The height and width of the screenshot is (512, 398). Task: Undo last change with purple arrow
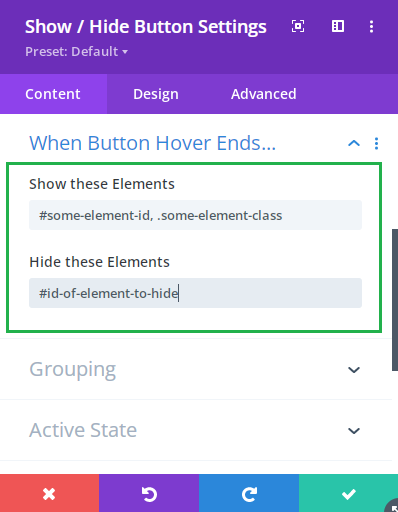pyautogui.click(x=149, y=494)
